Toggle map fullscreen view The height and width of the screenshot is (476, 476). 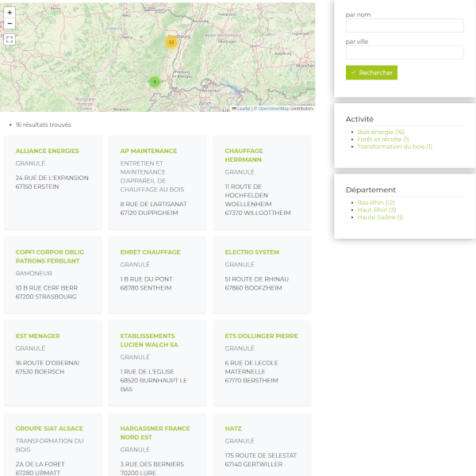[x=10, y=39]
